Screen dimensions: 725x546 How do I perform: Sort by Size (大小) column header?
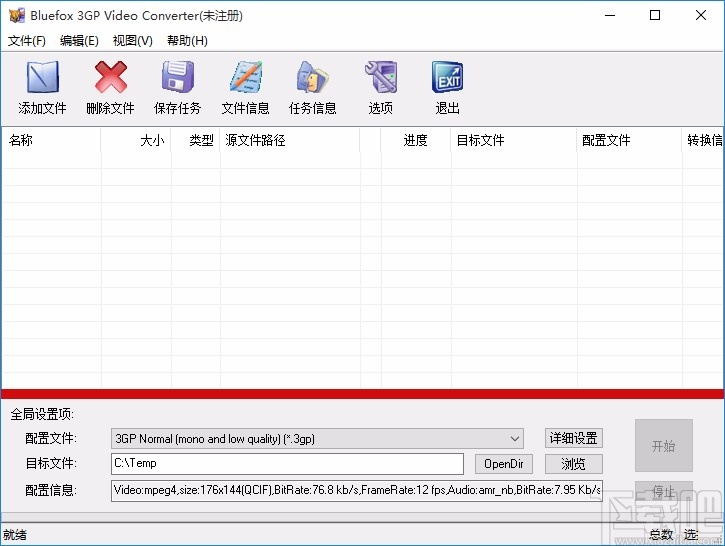click(x=136, y=140)
